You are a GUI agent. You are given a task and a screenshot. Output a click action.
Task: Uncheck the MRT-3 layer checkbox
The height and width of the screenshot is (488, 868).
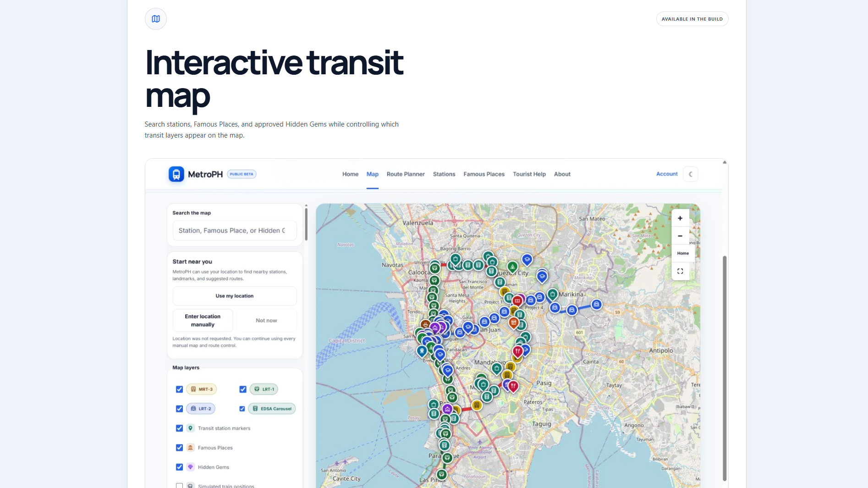pyautogui.click(x=180, y=389)
